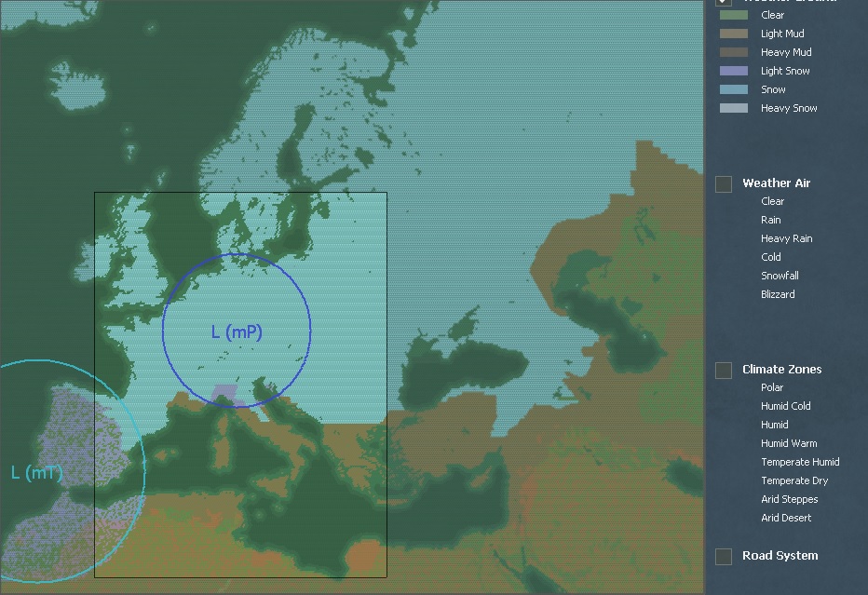Viewport: 868px width, 595px height.
Task: Click the Heavy Mud legend label
Action: [786, 52]
